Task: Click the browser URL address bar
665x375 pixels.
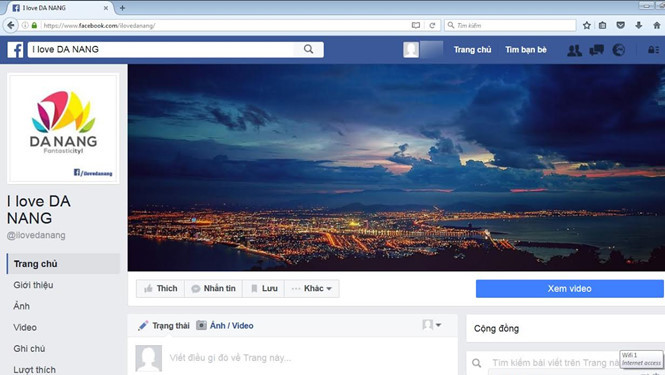Action: coord(225,25)
